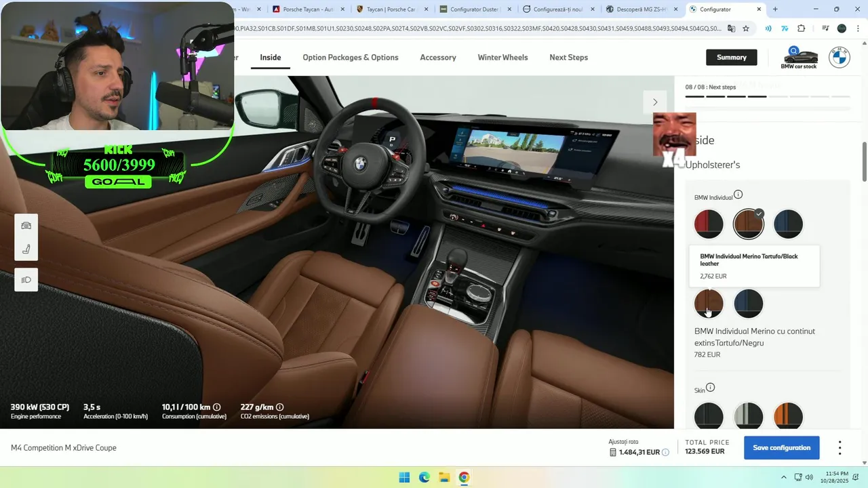This screenshot has width=868, height=488.
Task: Open the Chrome profile avatar
Action: [x=842, y=28]
